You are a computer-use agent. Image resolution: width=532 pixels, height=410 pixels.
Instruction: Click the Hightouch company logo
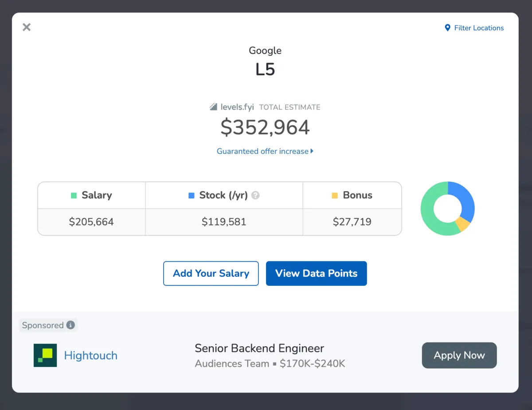[x=45, y=355]
